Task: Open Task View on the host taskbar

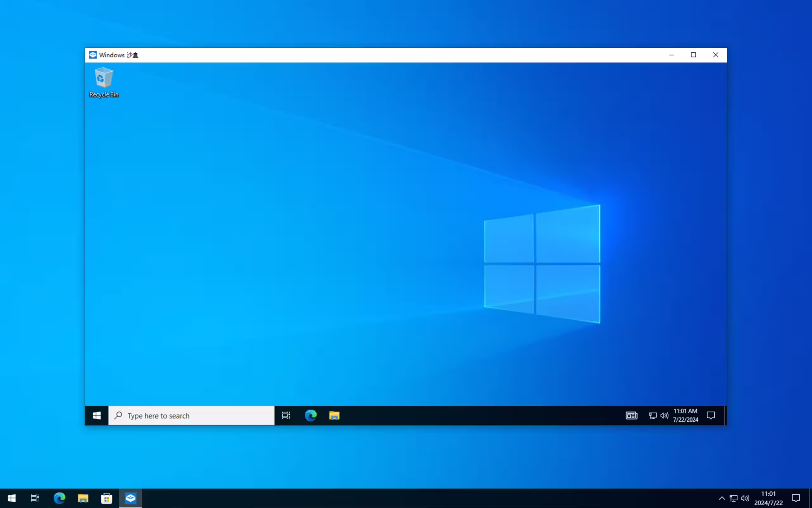Action: pyautogui.click(x=35, y=498)
